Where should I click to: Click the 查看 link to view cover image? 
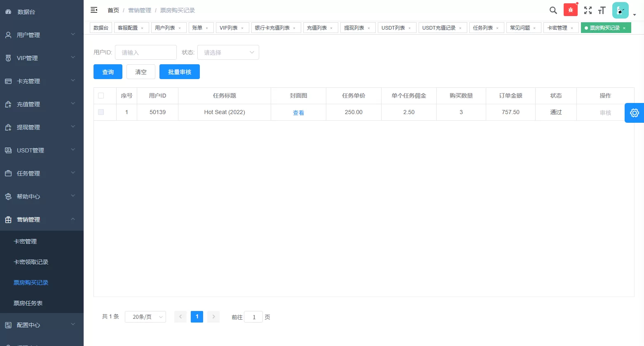pos(298,112)
